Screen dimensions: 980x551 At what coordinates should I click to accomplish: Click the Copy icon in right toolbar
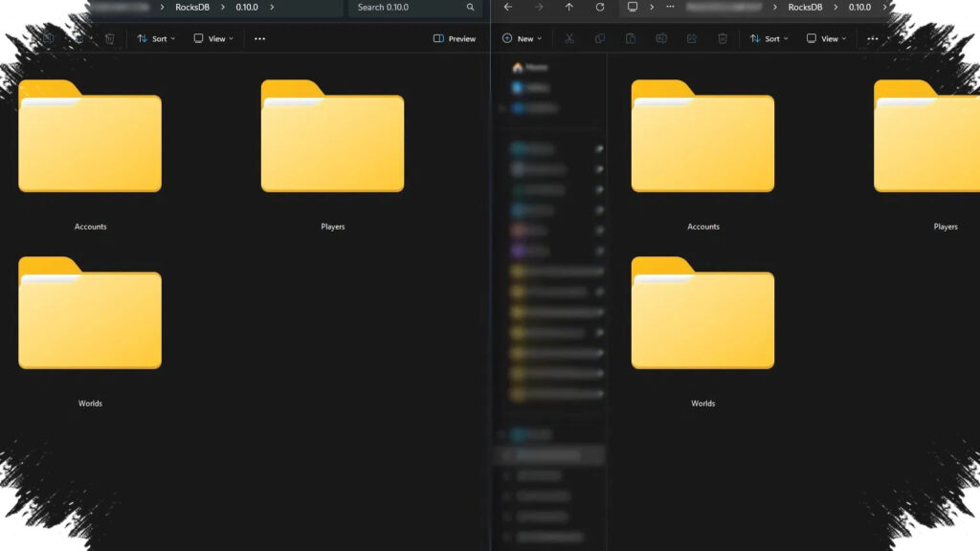click(600, 38)
